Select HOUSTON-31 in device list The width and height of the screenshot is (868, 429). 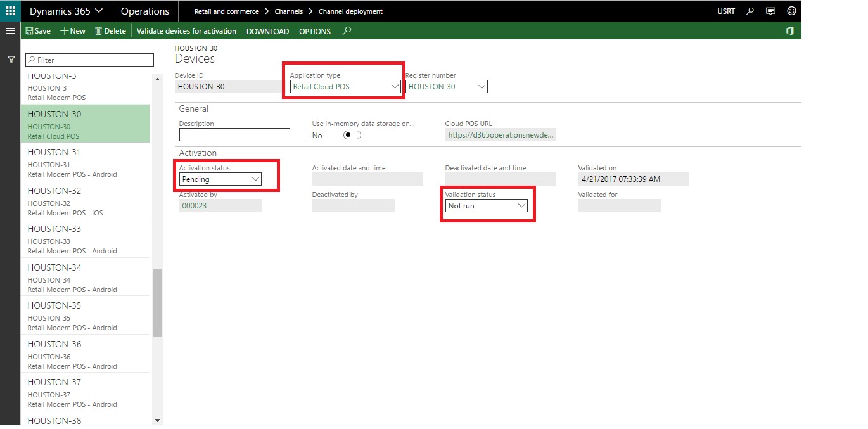(x=86, y=162)
